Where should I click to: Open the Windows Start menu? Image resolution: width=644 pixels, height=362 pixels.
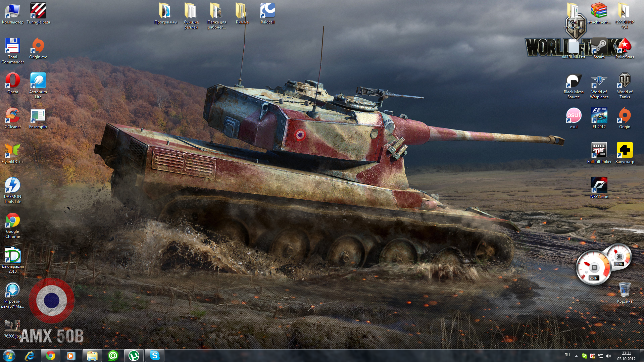click(9, 356)
